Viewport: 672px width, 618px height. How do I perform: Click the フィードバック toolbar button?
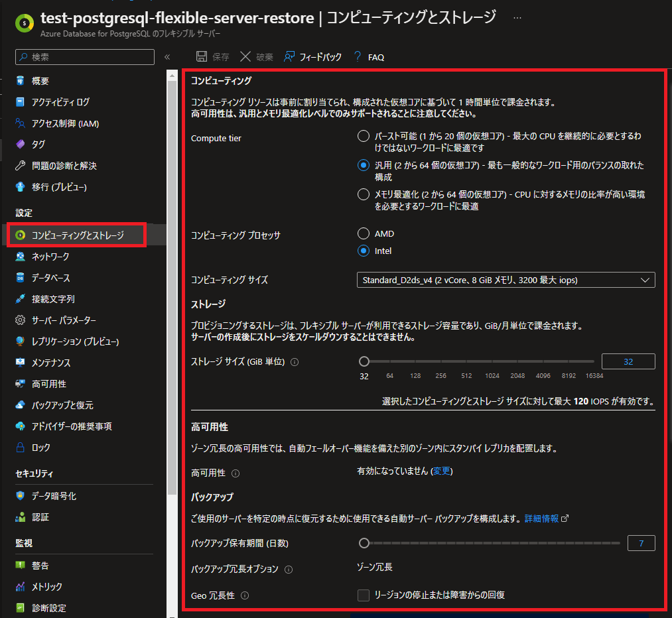tap(313, 57)
